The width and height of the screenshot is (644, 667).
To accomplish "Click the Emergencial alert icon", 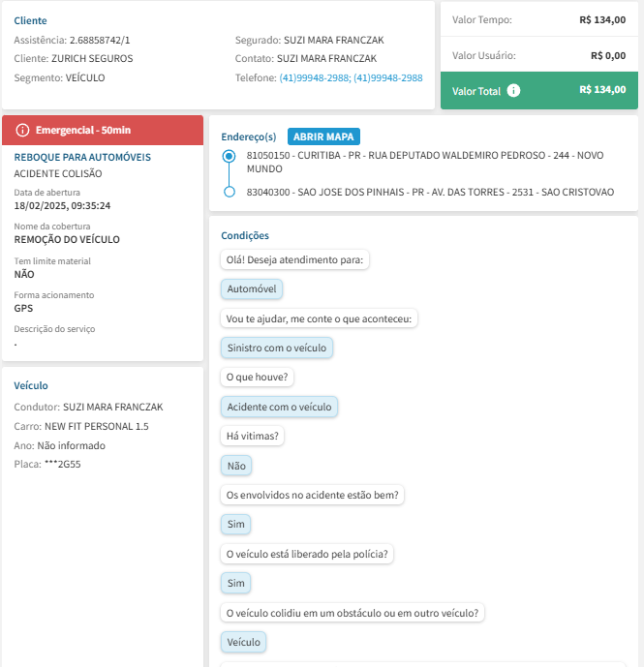I will pos(23,130).
